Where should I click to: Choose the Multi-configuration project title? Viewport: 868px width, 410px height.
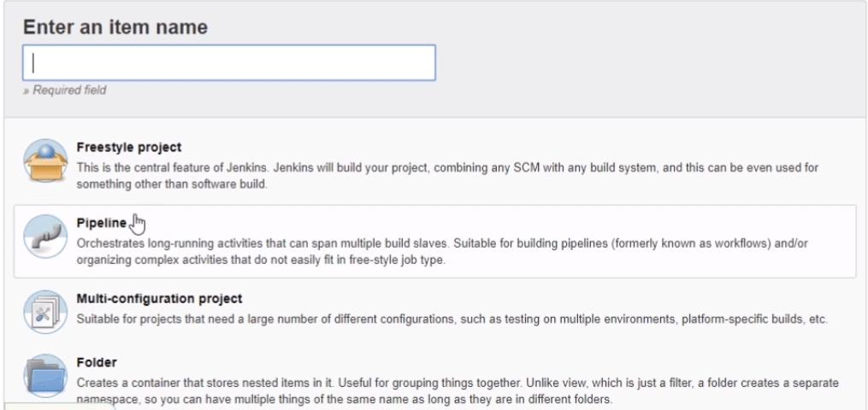(159, 298)
